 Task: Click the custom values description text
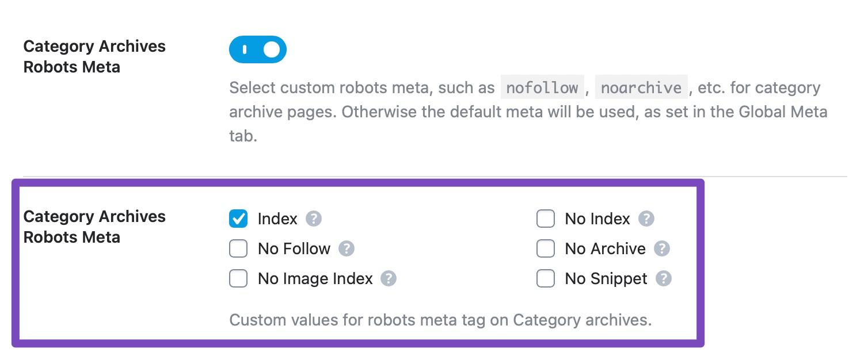click(440, 320)
